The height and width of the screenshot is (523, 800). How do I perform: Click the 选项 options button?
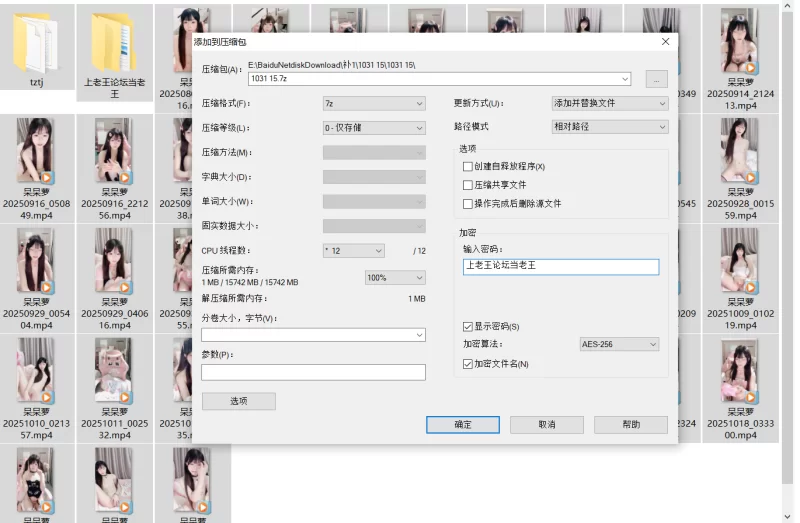[x=239, y=401]
